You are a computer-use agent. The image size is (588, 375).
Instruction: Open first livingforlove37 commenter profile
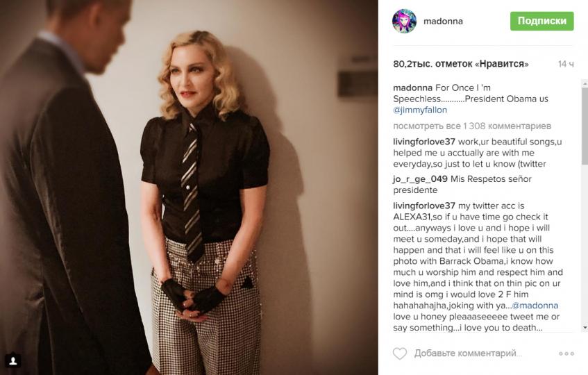[x=424, y=142]
